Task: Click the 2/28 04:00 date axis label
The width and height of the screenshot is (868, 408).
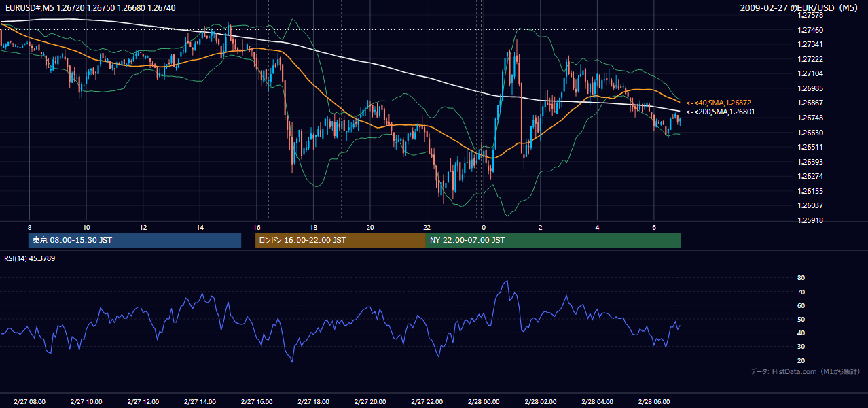Action: pyautogui.click(x=597, y=402)
